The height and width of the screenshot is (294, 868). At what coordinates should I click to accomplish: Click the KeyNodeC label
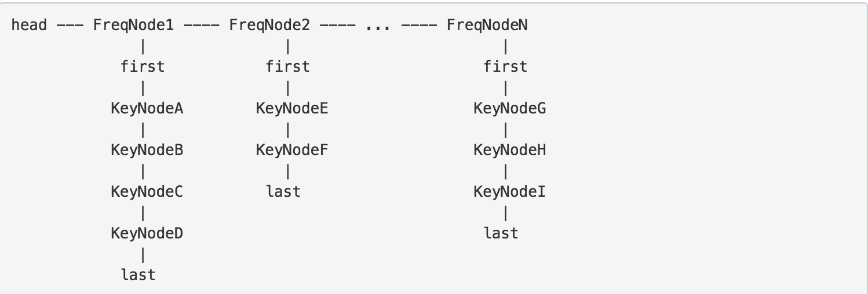click(x=147, y=192)
